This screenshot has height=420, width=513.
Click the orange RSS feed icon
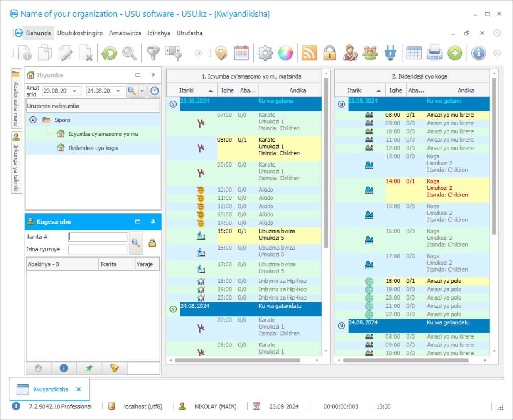tap(309, 53)
